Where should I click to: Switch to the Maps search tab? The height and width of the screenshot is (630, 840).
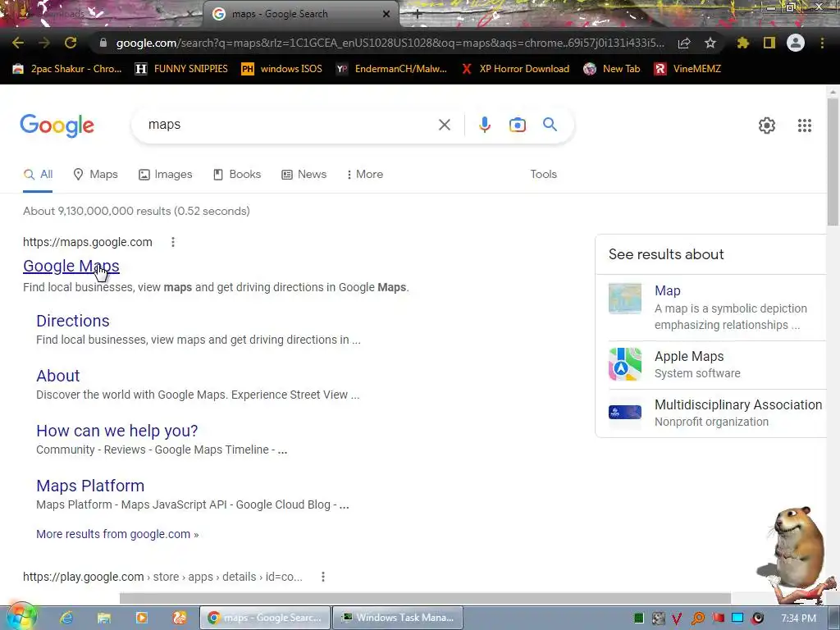pyautogui.click(x=95, y=175)
